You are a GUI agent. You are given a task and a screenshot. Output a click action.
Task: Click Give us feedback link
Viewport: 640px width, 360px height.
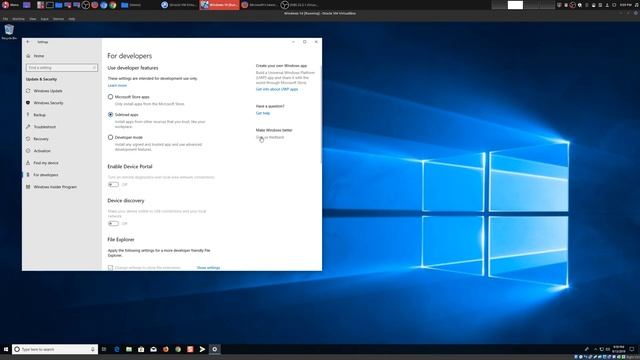coord(270,137)
